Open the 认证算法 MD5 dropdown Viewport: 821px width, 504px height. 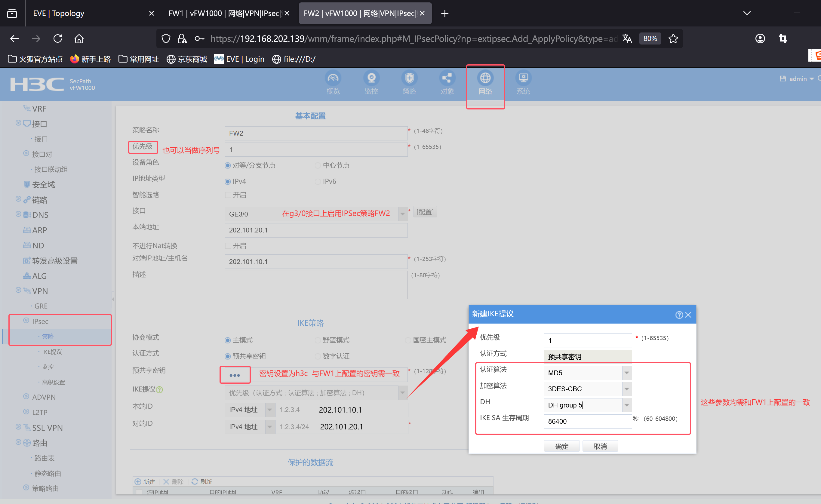pos(626,373)
